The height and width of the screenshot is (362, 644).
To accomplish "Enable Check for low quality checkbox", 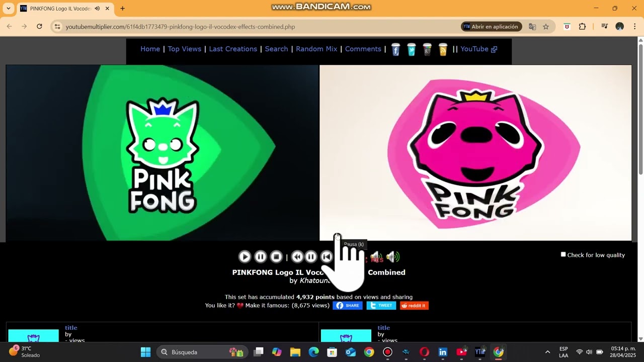I will point(563,254).
